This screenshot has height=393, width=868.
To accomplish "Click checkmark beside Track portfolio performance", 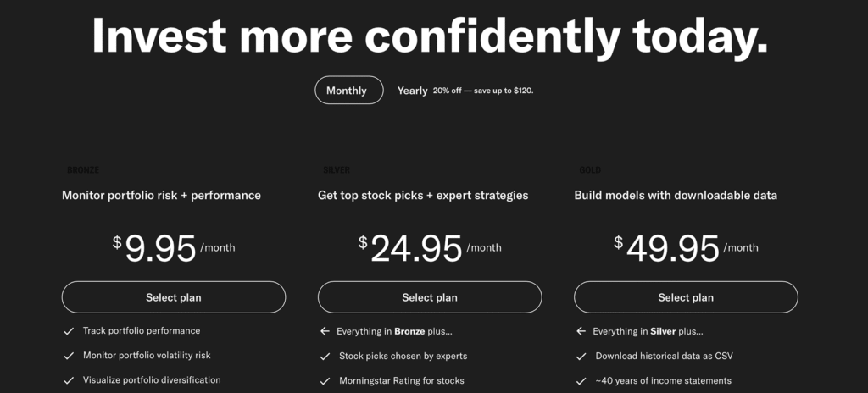I will click(x=69, y=331).
